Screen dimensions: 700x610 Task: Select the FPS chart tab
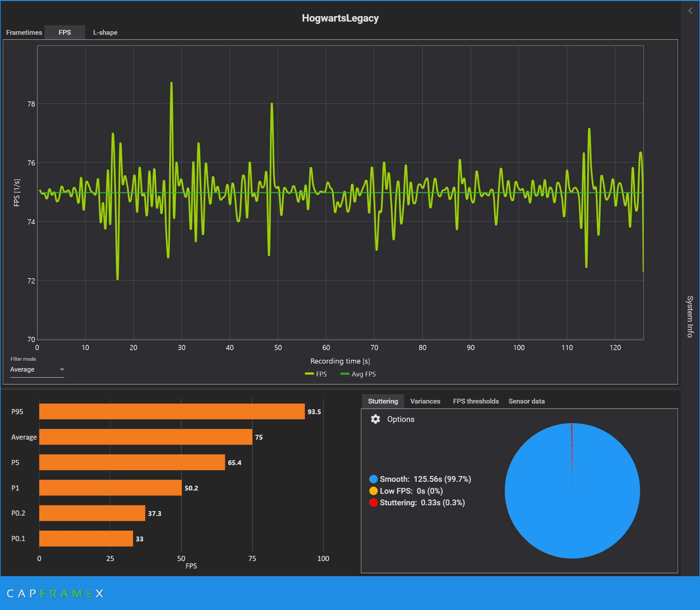[x=65, y=32]
